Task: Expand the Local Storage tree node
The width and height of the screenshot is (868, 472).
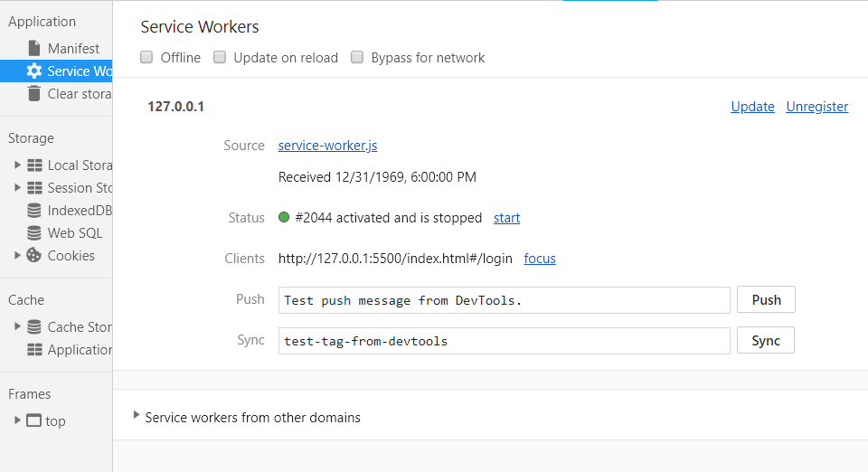Action: coord(17,165)
